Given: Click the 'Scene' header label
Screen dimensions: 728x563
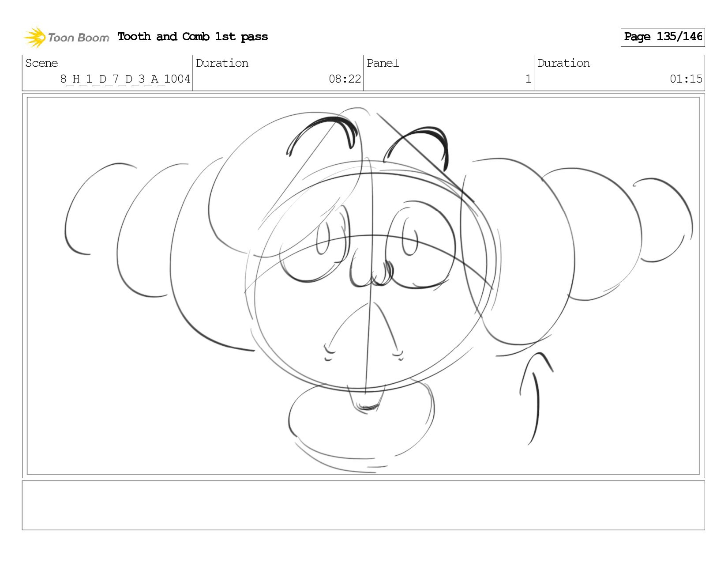Looking at the screenshot, I should coord(41,63).
